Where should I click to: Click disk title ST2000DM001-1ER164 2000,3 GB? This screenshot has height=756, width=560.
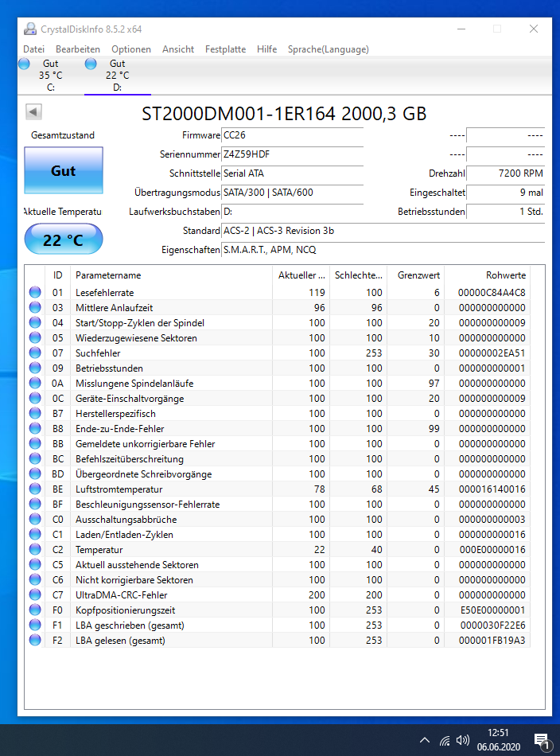pos(284,114)
